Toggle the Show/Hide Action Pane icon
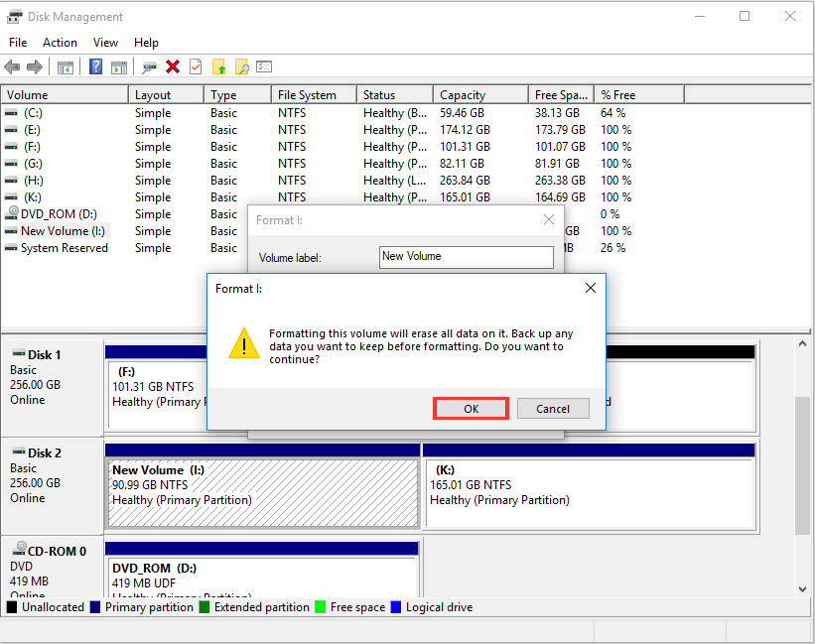This screenshot has width=815, height=644. pyautogui.click(x=117, y=66)
